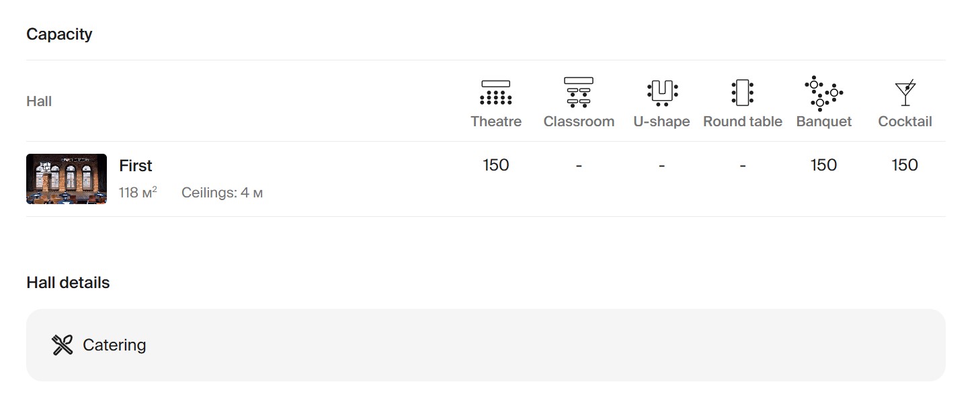Click the Classroom seating layout icon
980x419 pixels.
tap(579, 93)
